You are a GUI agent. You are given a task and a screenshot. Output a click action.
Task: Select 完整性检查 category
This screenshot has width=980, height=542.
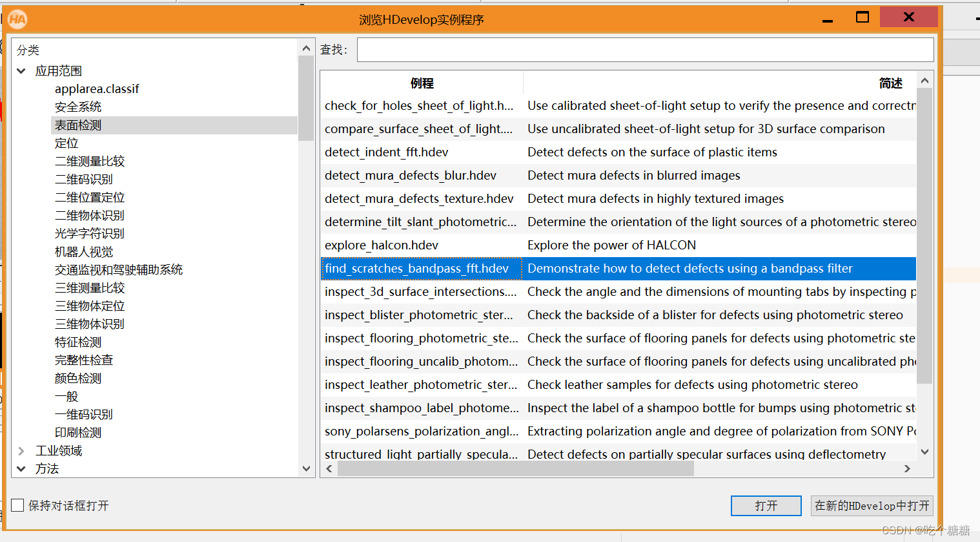coord(84,360)
